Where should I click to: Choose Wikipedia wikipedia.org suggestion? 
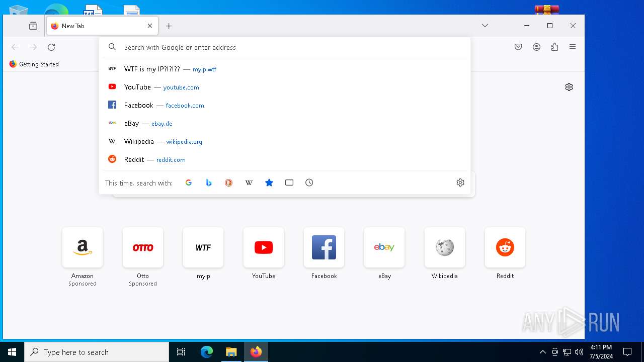[x=285, y=141]
